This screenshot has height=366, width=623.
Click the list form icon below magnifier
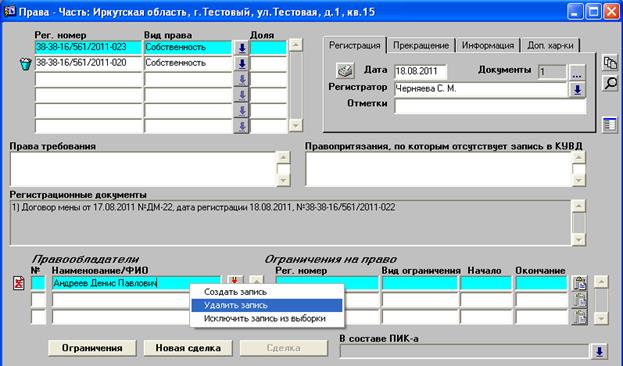[609, 124]
